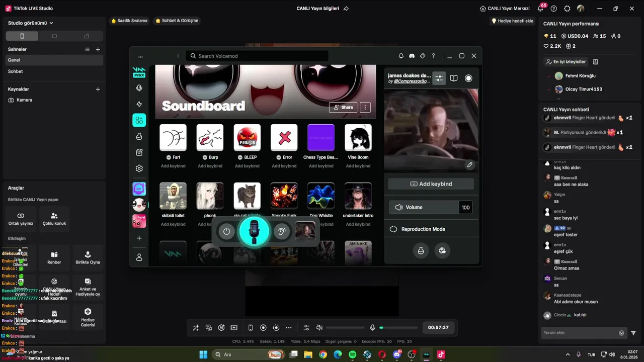The image size is (644, 362).
Task: Open the gift box icon in Voicemod sidebar
Action: point(139,152)
